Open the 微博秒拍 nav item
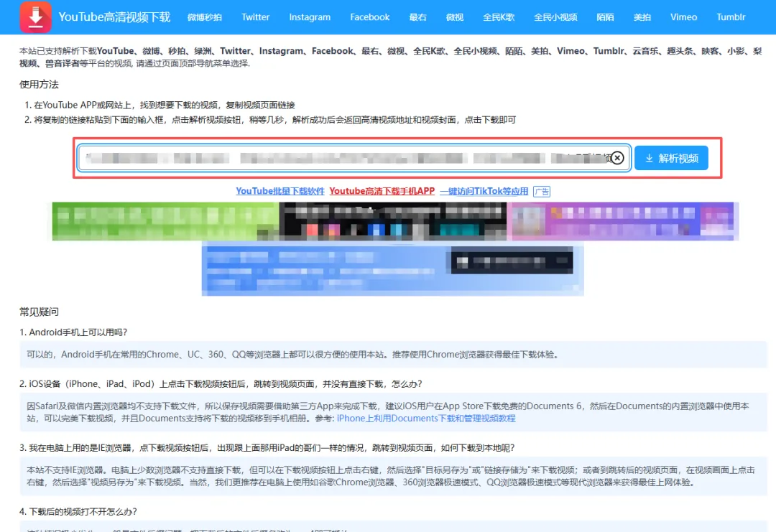This screenshot has height=532, width=776. pos(204,17)
